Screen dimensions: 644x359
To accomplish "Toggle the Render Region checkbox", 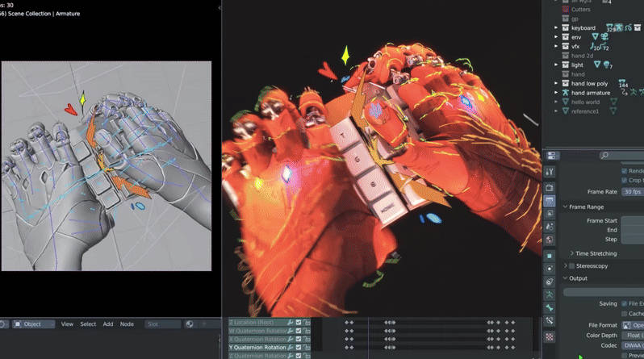I will pos(625,171).
